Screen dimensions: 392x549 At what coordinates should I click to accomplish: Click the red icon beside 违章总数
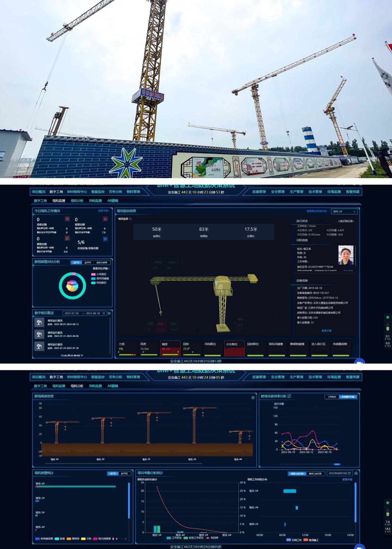point(67,219)
